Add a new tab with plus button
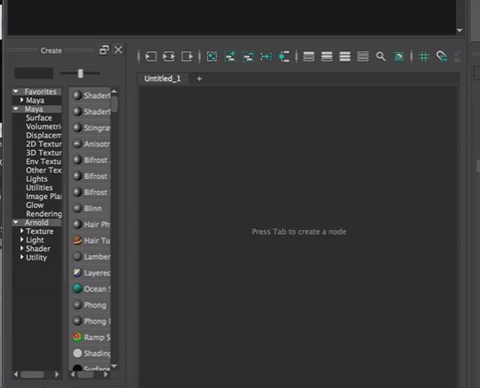Viewport: 480px width, 388px height. (x=199, y=79)
